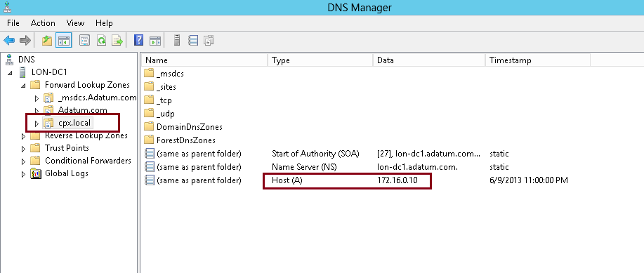644x273 pixels.
Task: Expand the cpx.local zone node
Action: [x=37, y=123]
